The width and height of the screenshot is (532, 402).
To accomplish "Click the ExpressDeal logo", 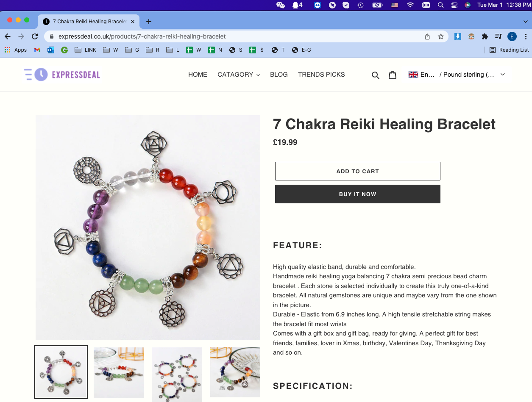I will [x=62, y=75].
